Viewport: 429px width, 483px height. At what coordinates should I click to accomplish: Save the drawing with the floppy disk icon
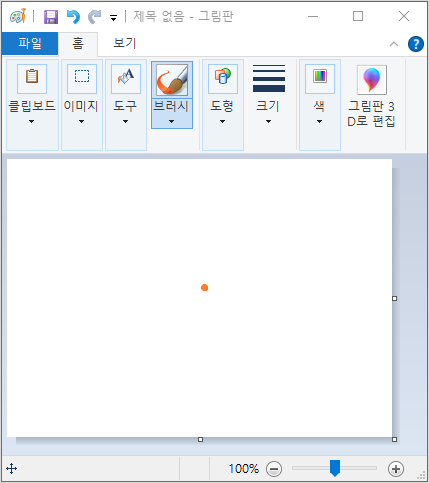[x=51, y=17]
